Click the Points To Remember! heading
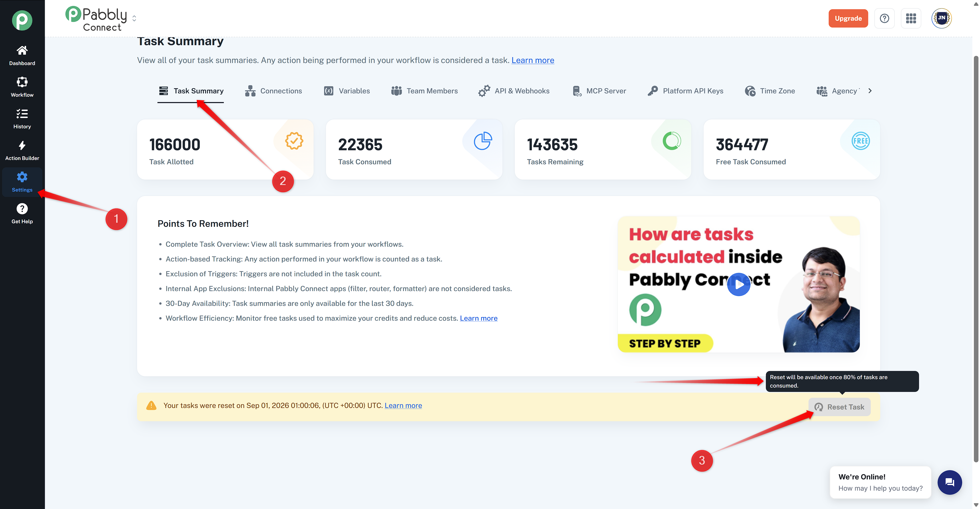This screenshot has width=980, height=509. [x=203, y=224]
